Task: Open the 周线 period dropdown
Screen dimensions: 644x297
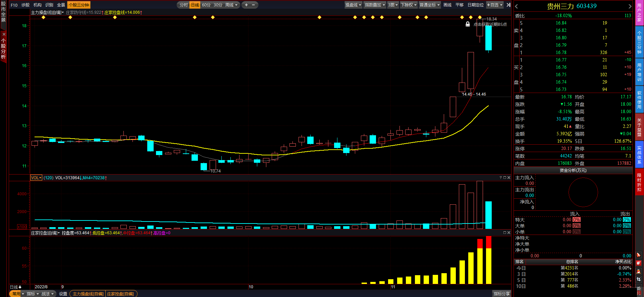Action: pyautogui.click(x=231, y=5)
